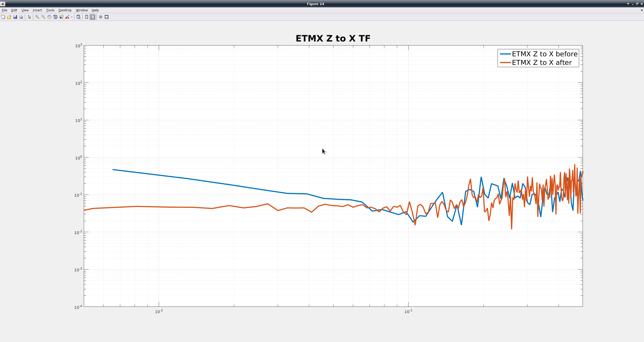Open the Help menu

(x=95, y=10)
